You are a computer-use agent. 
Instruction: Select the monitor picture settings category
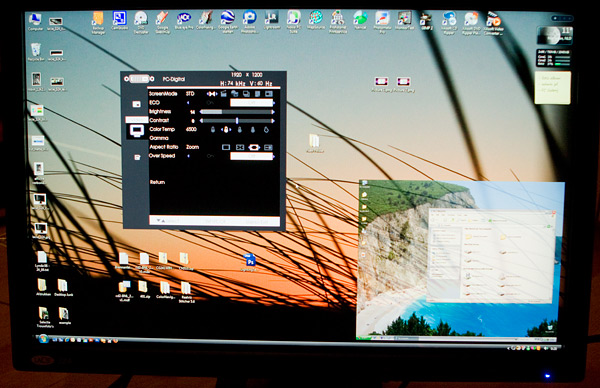pos(137,130)
